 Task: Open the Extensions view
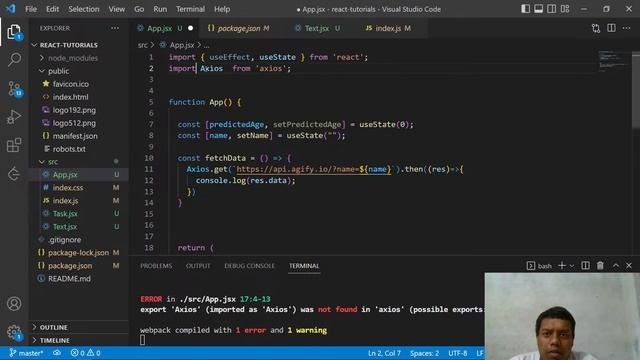tap(14, 145)
